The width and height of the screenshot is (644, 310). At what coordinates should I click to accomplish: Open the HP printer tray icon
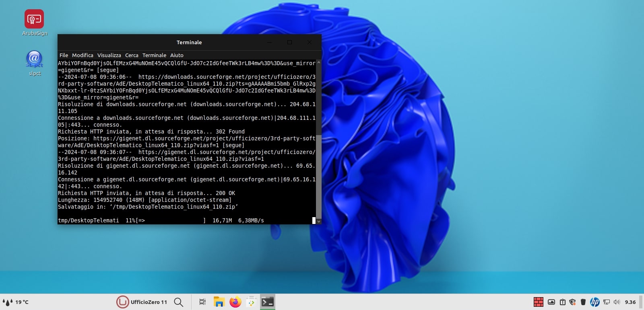tap(595, 302)
